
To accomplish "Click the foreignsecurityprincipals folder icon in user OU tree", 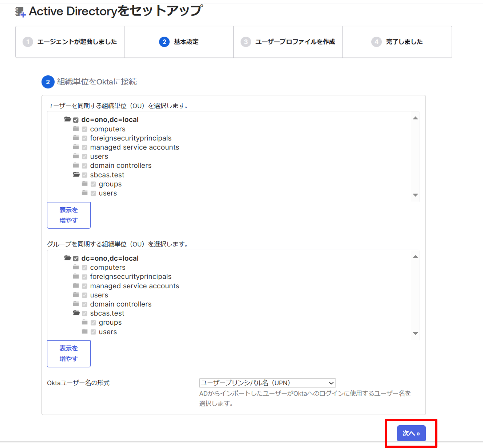I will point(76,138).
